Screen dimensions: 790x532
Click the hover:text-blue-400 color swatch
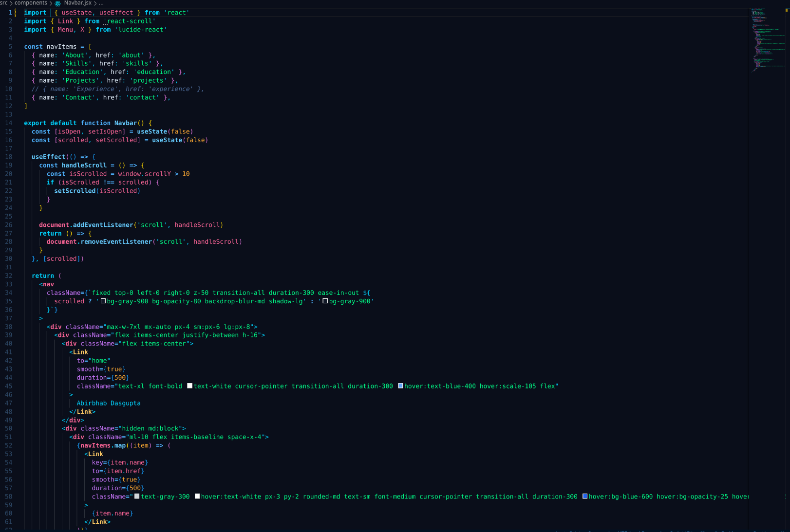400,386
